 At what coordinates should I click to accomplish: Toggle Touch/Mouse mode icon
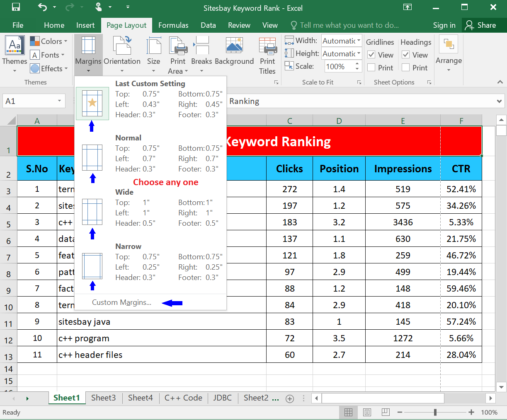pos(98,7)
